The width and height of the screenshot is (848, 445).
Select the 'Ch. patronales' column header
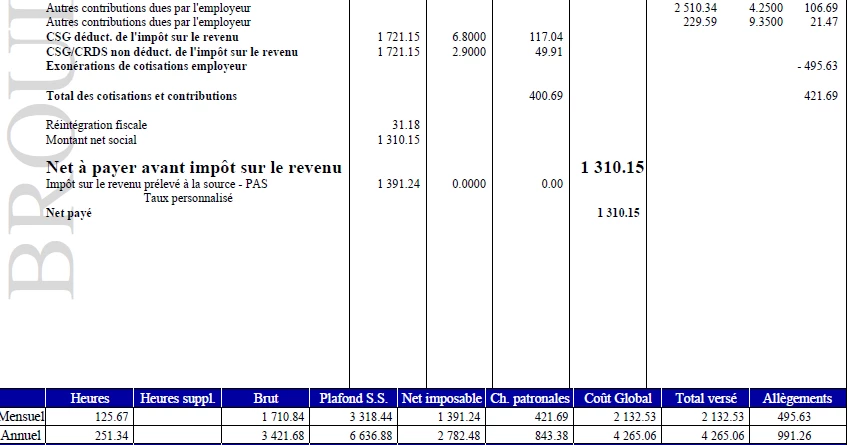(530, 398)
